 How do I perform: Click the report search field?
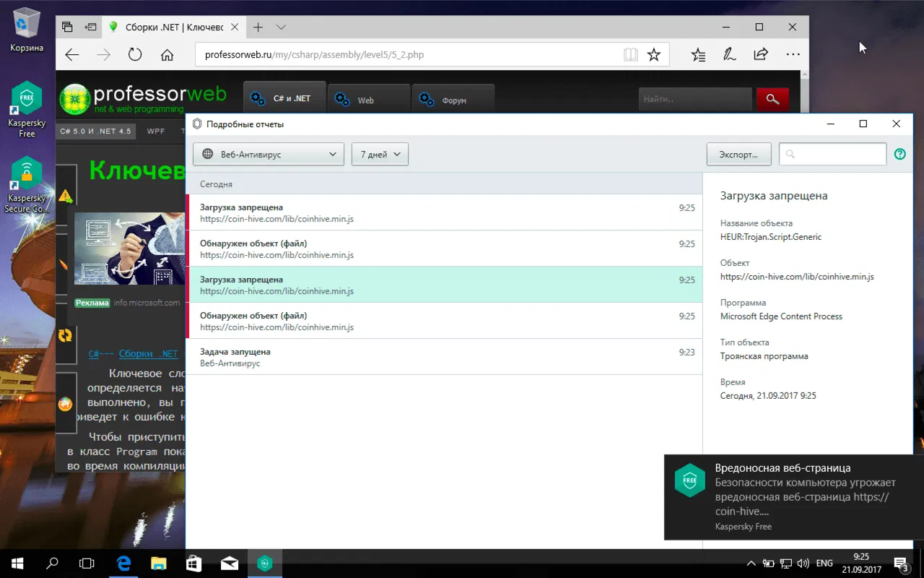[832, 153]
